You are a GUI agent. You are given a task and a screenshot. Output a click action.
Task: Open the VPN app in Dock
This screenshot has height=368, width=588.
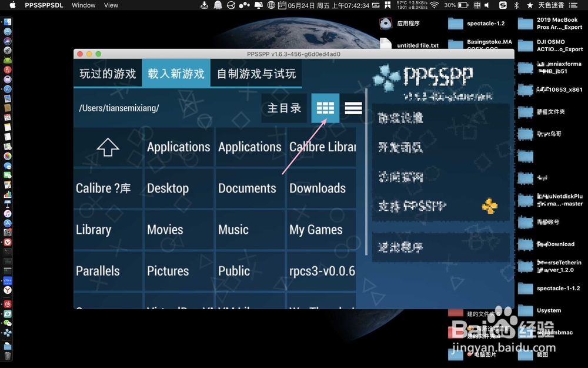click(8, 280)
